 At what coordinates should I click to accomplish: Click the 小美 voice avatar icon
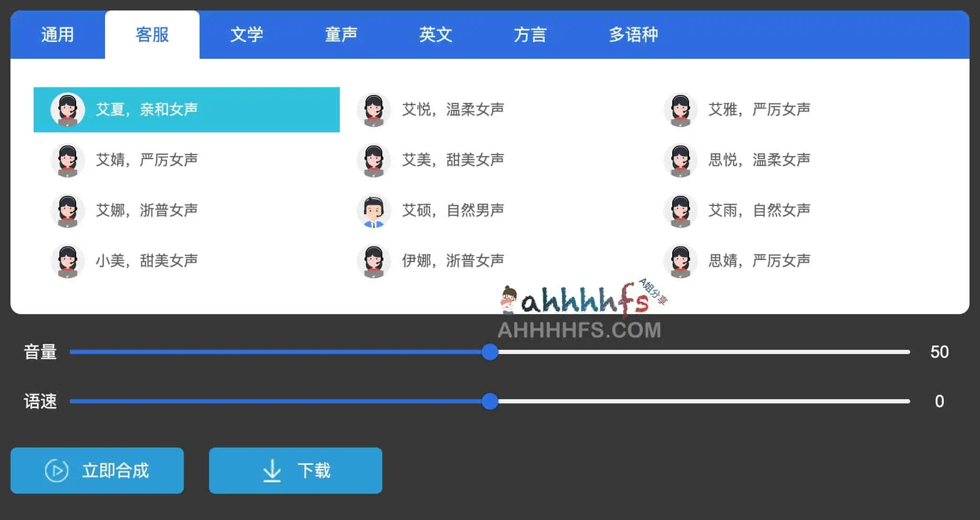67,261
